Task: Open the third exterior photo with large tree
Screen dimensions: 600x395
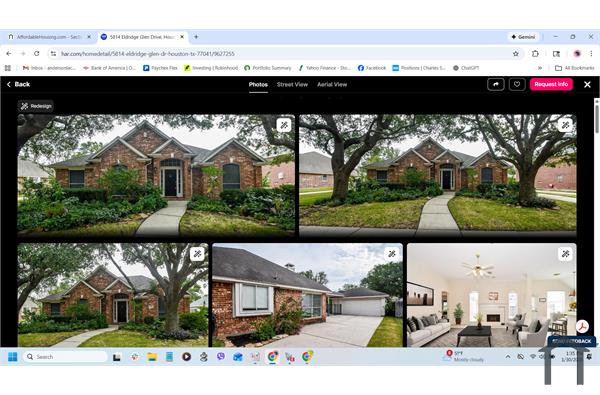Action: [113, 295]
